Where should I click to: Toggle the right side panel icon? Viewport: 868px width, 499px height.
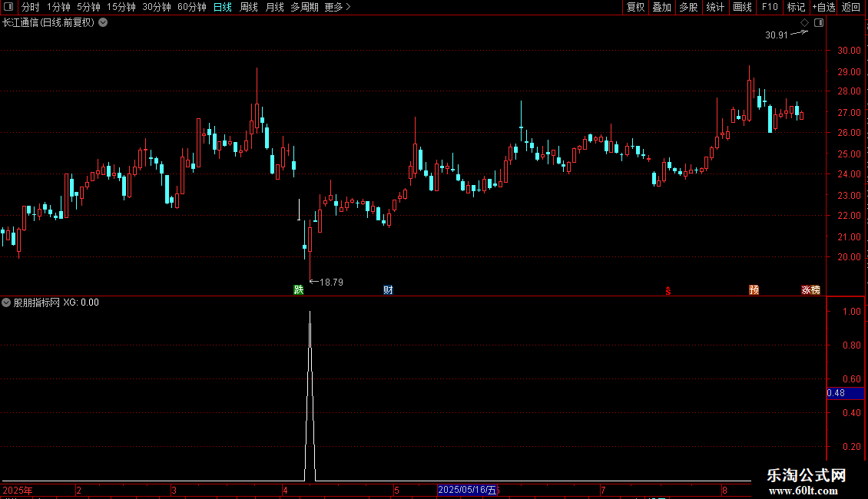click(x=819, y=23)
